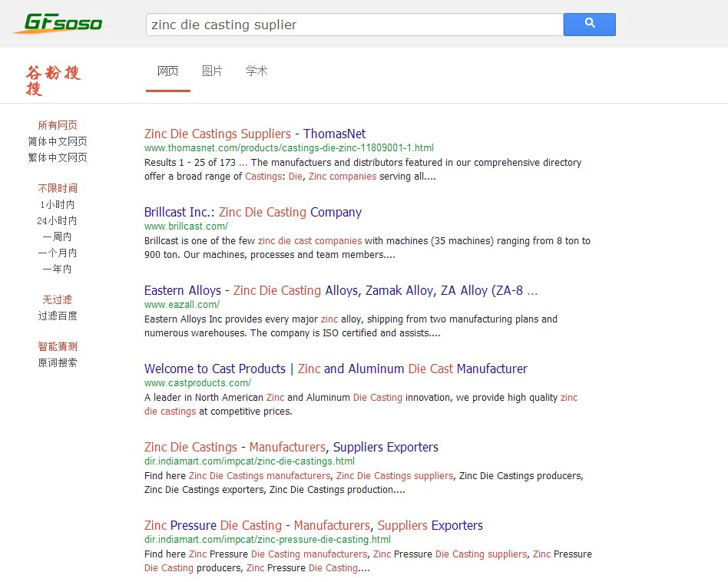The height and width of the screenshot is (582, 728).
Task: Open Welcome to Cast Products result
Action: coord(336,369)
